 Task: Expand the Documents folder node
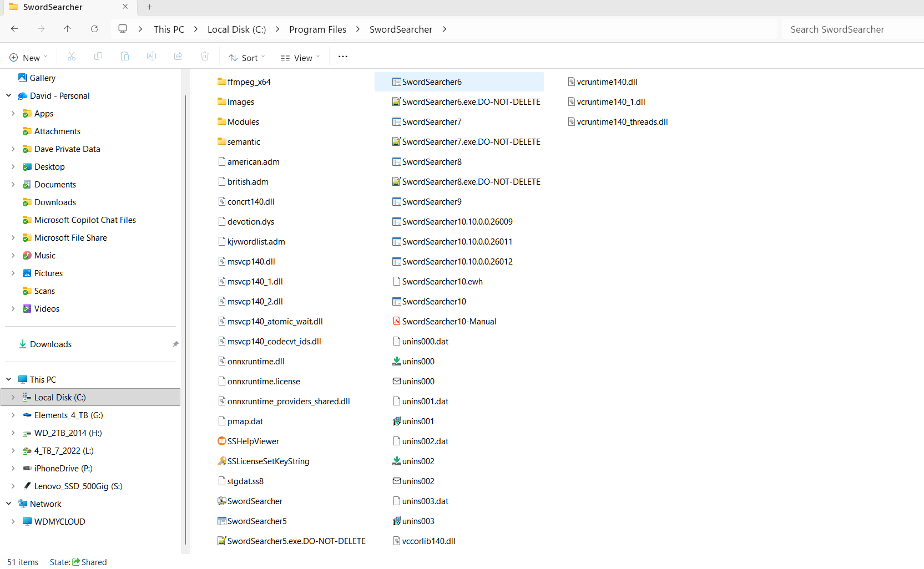(x=13, y=184)
